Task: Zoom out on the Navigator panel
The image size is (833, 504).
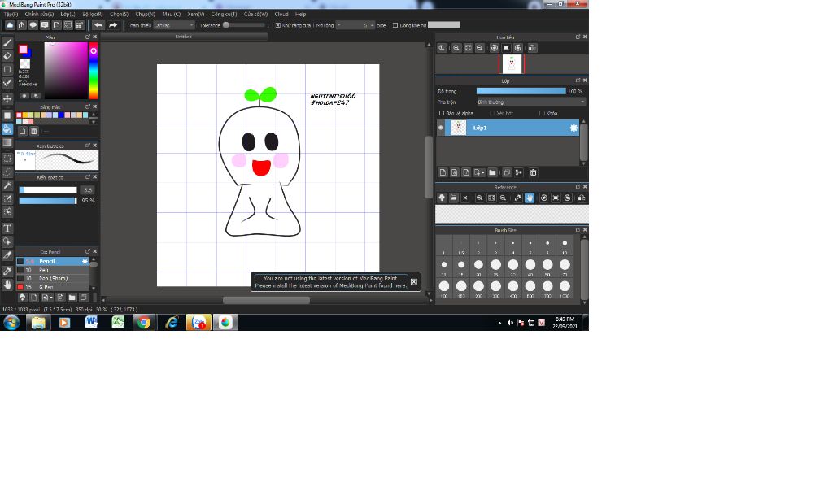Action: (x=480, y=48)
